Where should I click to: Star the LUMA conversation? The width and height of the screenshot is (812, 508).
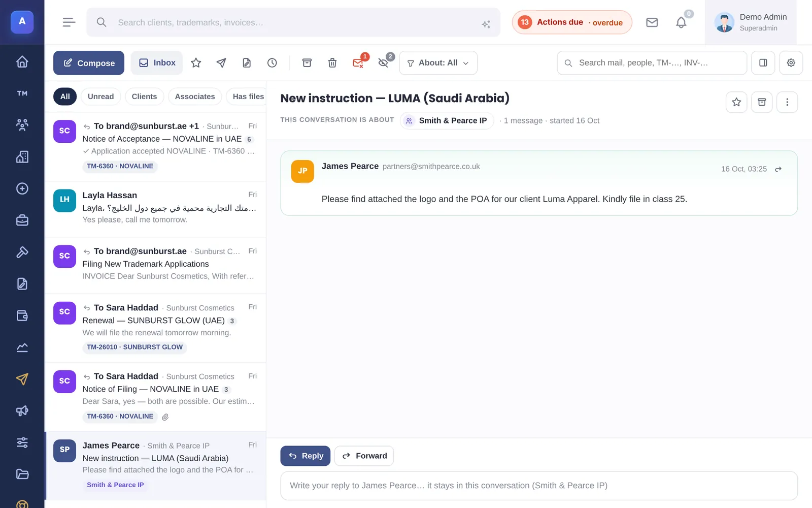point(736,102)
